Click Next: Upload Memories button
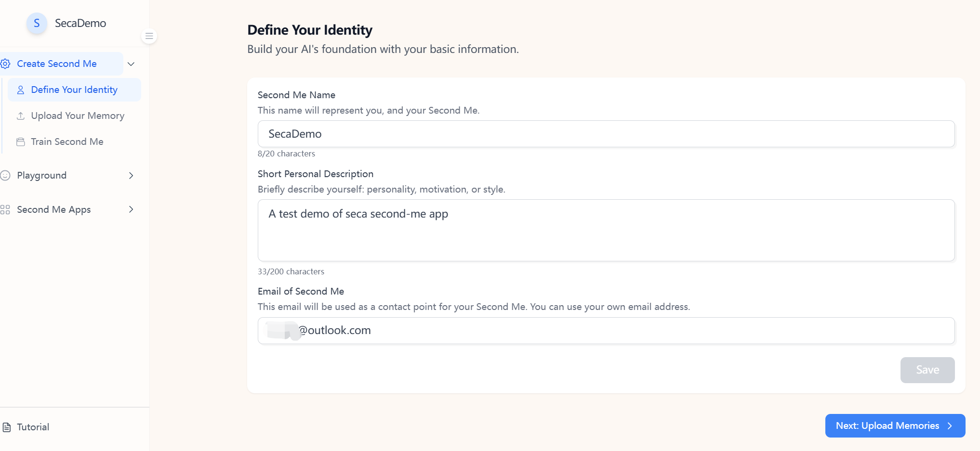This screenshot has width=980, height=451. (x=895, y=426)
